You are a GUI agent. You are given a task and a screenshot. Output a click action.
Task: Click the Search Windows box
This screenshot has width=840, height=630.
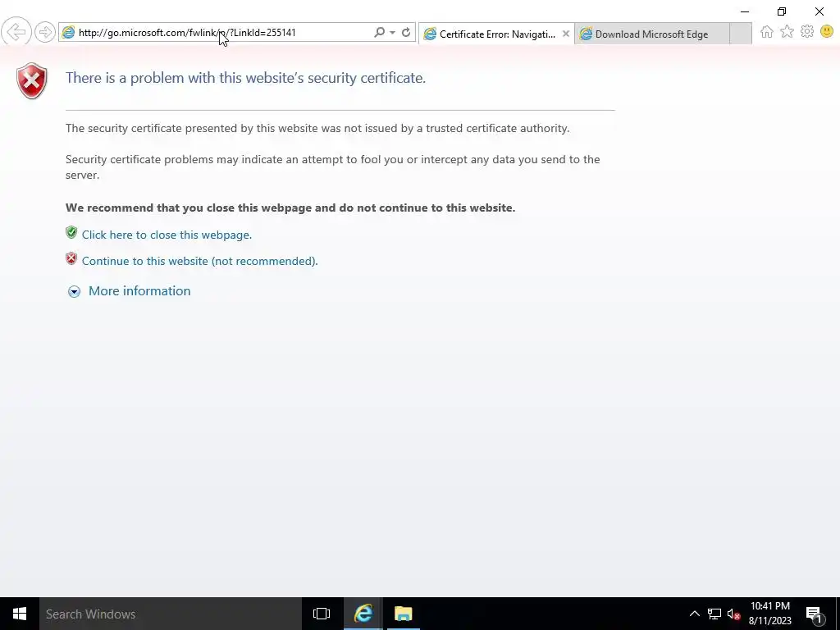point(171,614)
